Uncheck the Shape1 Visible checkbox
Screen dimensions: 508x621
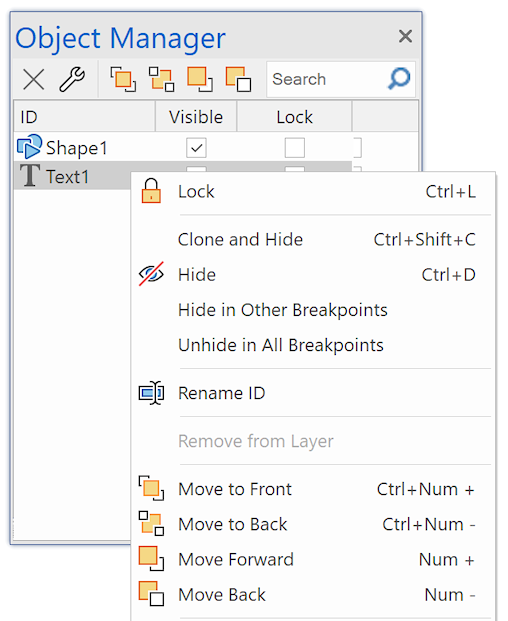coord(196,148)
